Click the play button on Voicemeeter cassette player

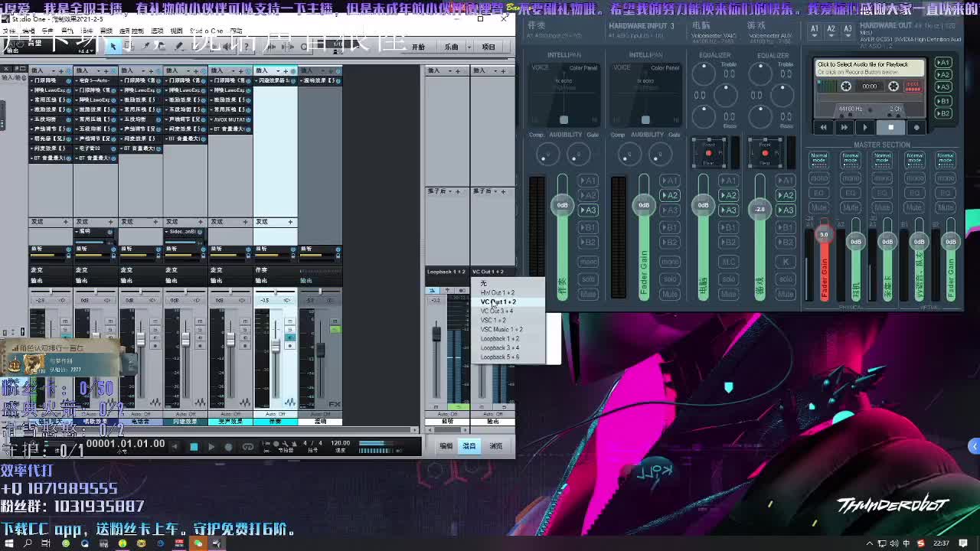(865, 128)
